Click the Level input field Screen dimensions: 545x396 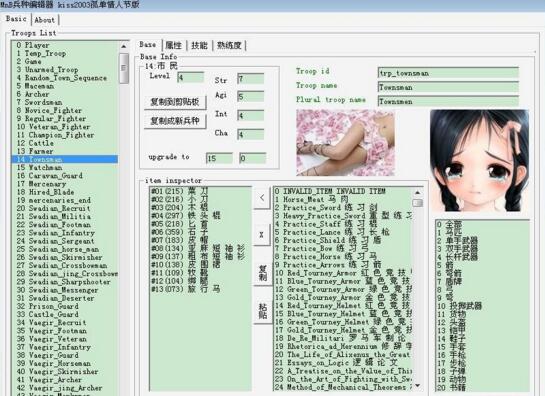click(x=190, y=77)
